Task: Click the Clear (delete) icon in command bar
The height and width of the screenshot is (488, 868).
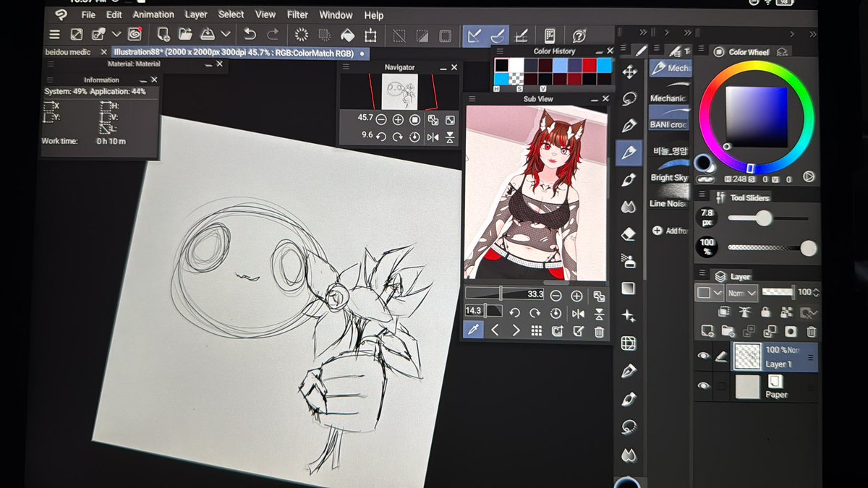Action: (302, 34)
